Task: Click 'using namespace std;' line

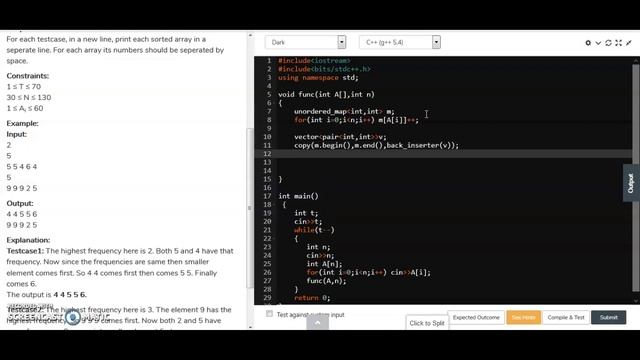Action: [x=318, y=78]
